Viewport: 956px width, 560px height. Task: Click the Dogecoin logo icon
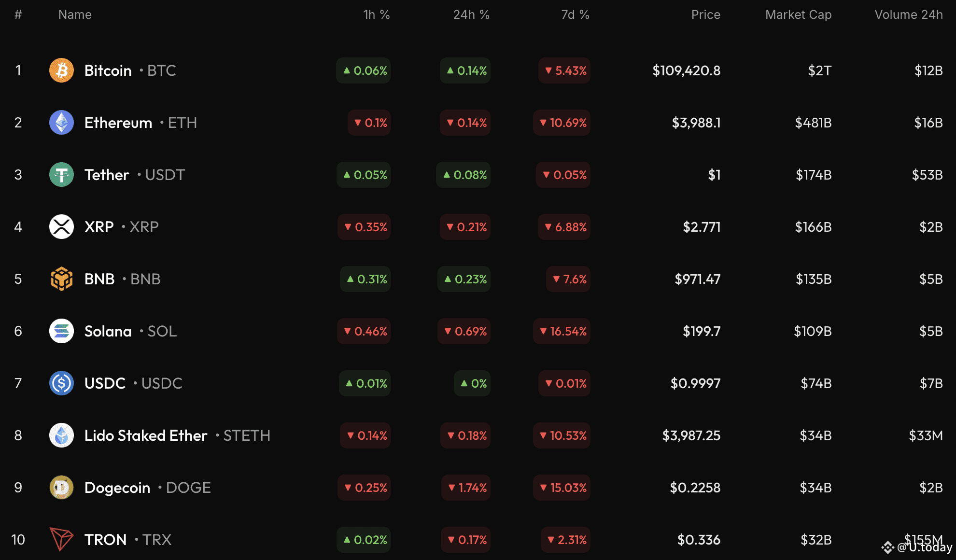pyautogui.click(x=61, y=488)
